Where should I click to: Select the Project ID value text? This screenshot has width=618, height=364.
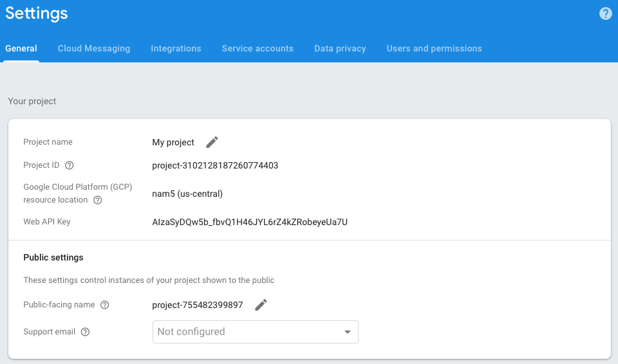[215, 165]
